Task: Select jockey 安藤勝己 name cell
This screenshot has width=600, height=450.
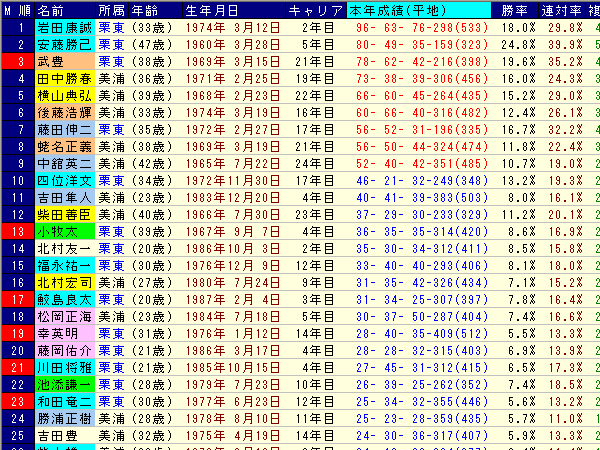Action: pyautogui.click(x=64, y=44)
